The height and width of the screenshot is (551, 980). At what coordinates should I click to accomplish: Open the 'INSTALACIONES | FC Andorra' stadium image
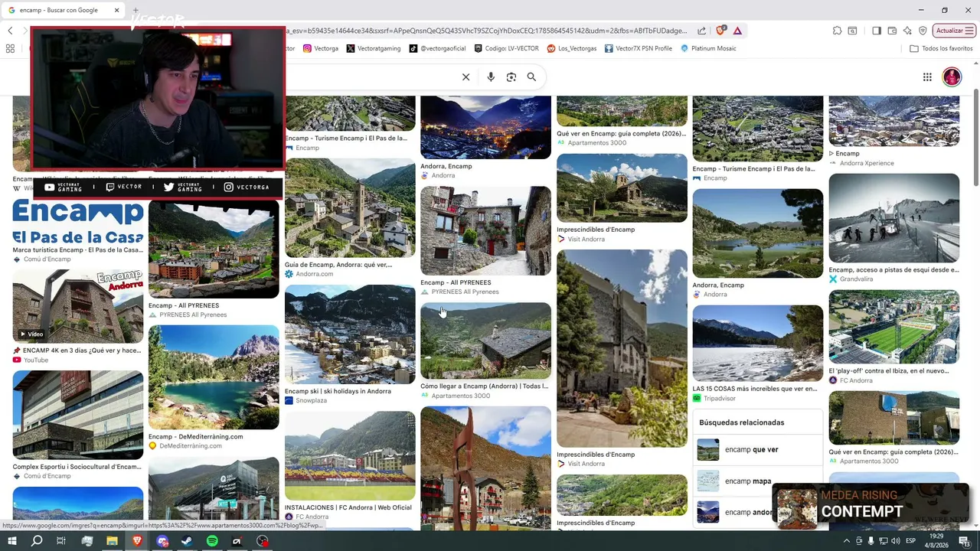tap(350, 456)
